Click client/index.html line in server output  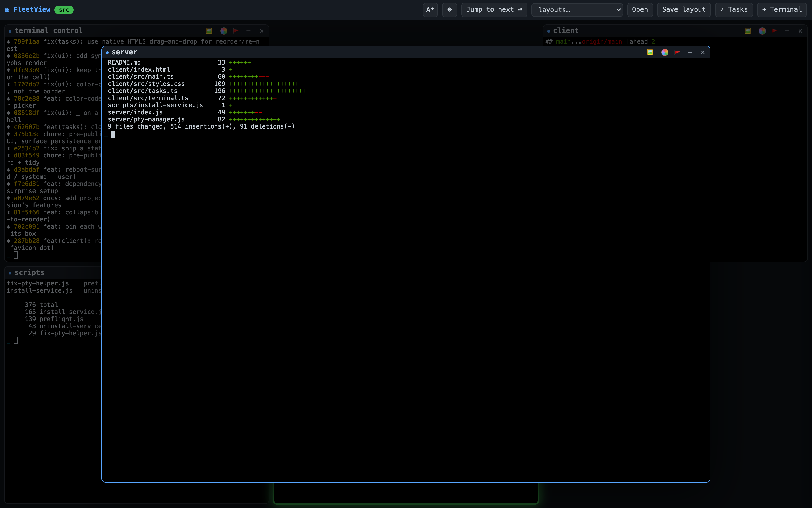(x=170, y=70)
